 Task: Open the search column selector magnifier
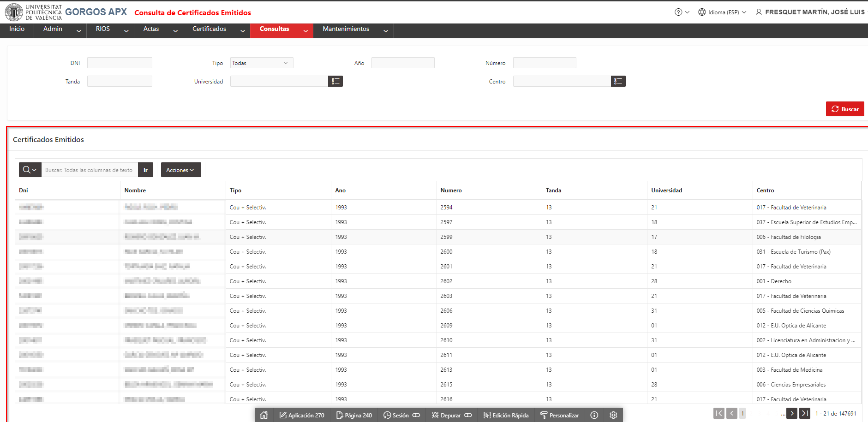pos(30,170)
